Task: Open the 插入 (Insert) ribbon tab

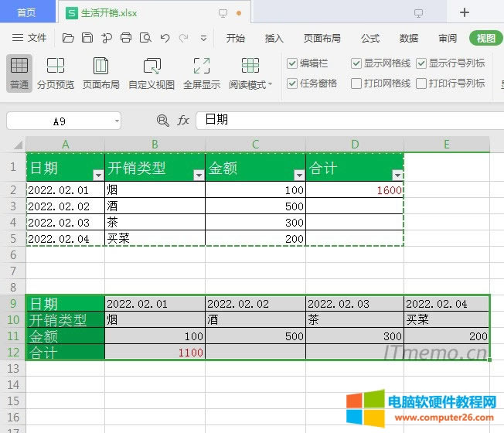Action: point(274,38)
